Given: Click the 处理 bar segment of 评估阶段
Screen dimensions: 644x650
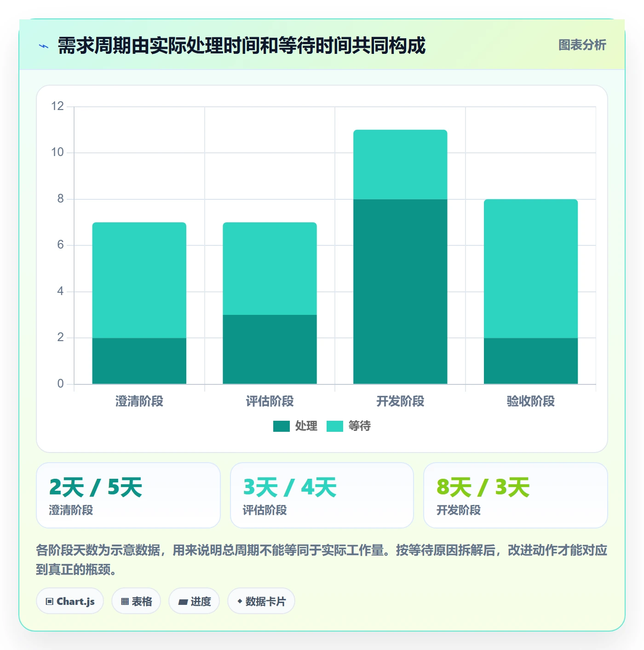Looking at the screenshot, I should click(270, 349).
